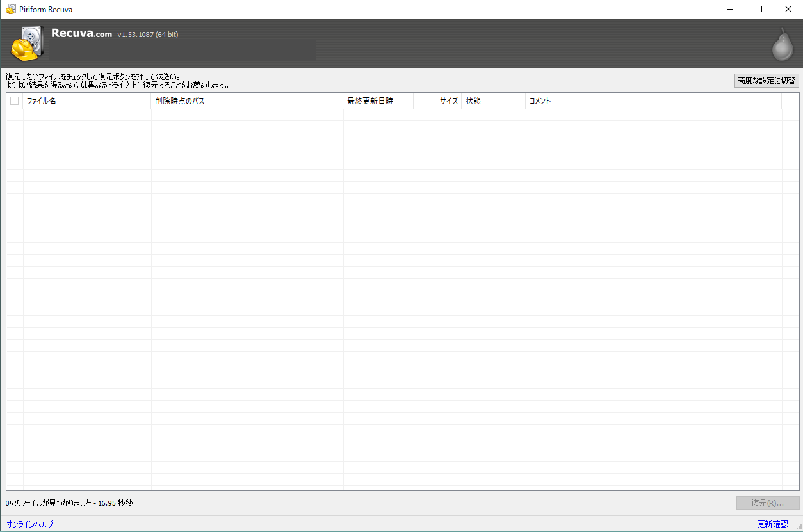Maximize the Piriform Recuva window
Image resolution: width=803 pixels, height=532 pixels.
759,9
